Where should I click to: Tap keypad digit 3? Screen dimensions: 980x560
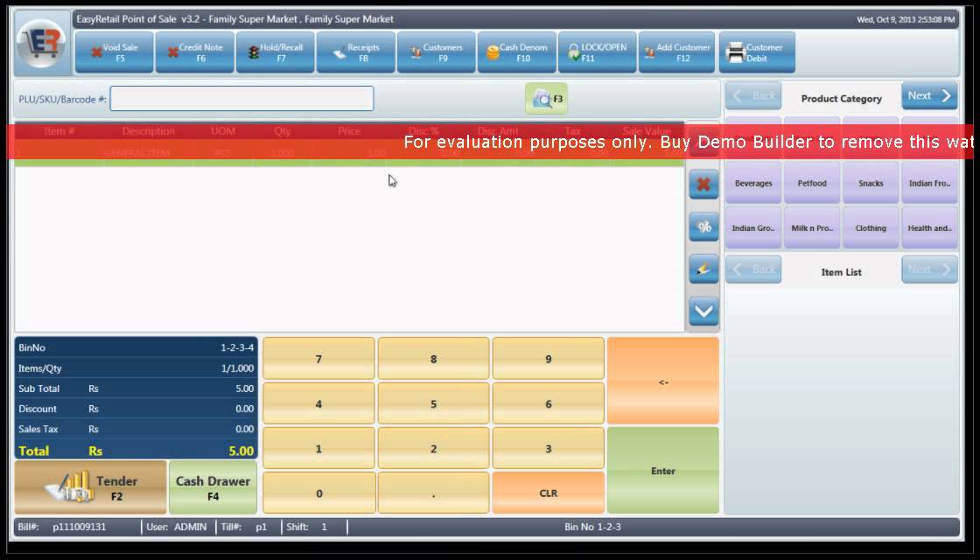[548, 449]
